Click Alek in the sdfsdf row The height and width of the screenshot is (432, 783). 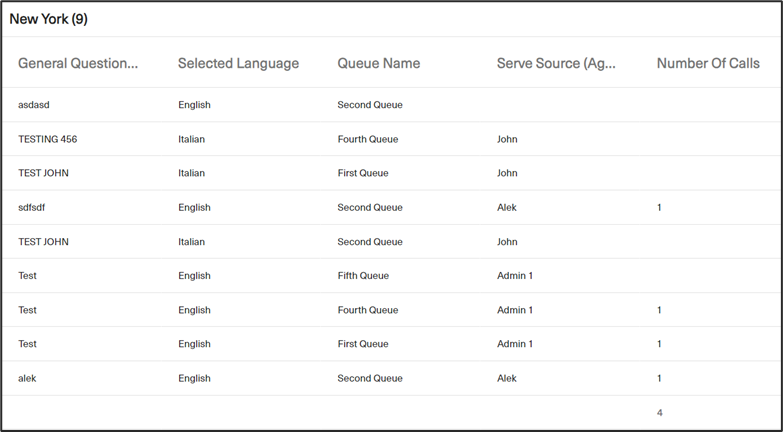click(506, 207)
